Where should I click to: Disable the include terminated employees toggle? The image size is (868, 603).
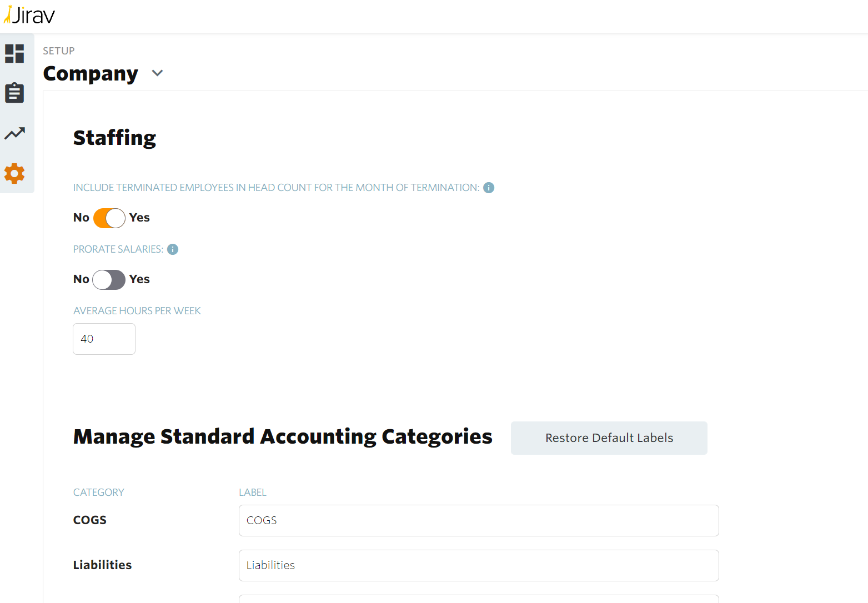pos(109,218)
